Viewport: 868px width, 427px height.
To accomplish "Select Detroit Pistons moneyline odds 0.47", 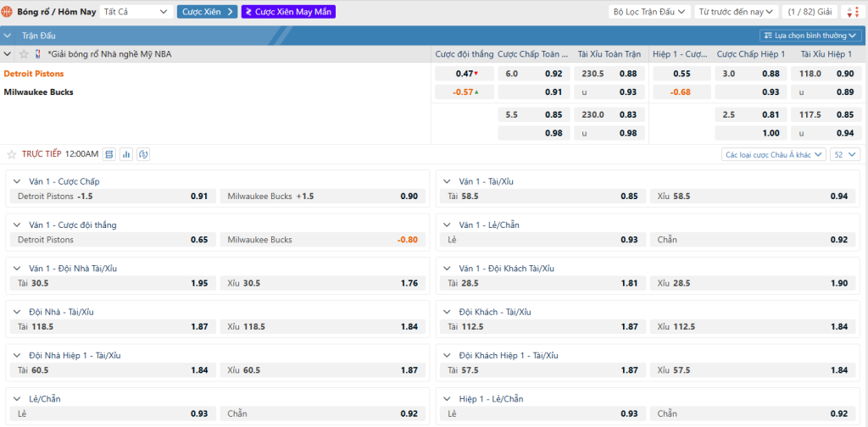I will pyautogui.click(x=465, y=74).
